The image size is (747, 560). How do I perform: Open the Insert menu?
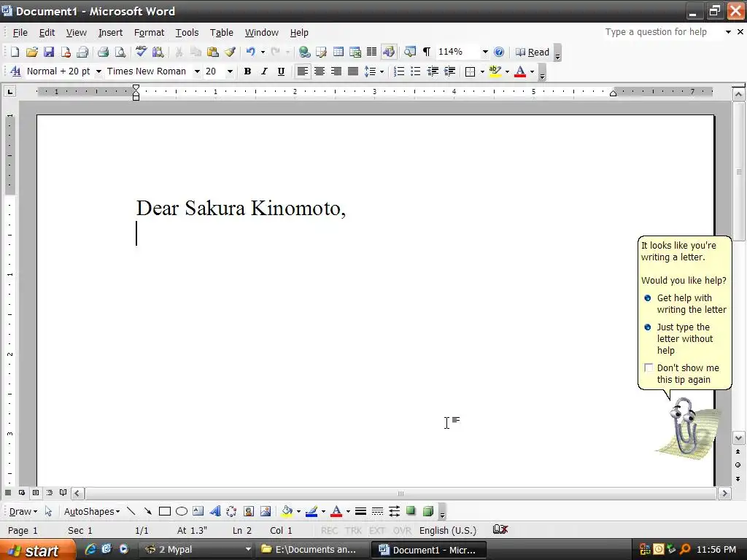[111, 32]
